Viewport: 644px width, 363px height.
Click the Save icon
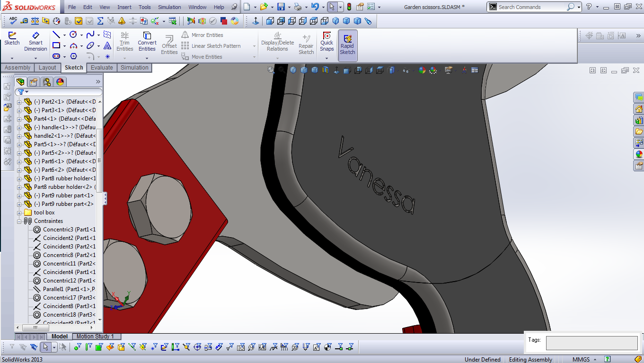point(281,7)
